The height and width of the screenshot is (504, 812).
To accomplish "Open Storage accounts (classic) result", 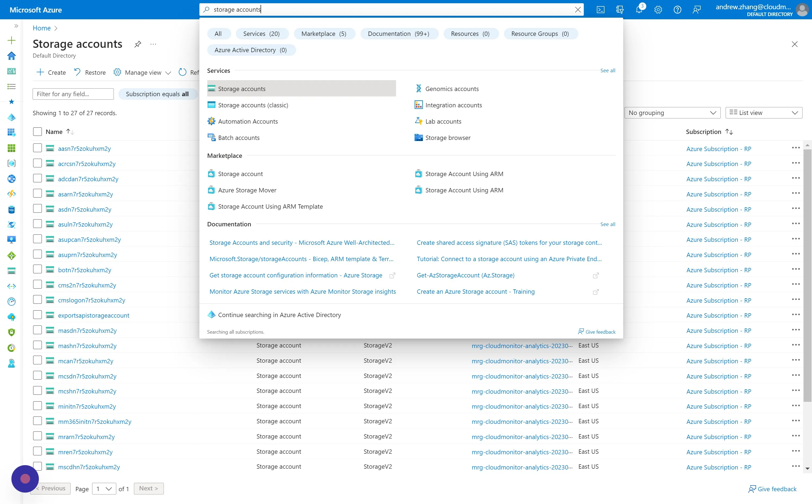I will click(x=301, y=105).
